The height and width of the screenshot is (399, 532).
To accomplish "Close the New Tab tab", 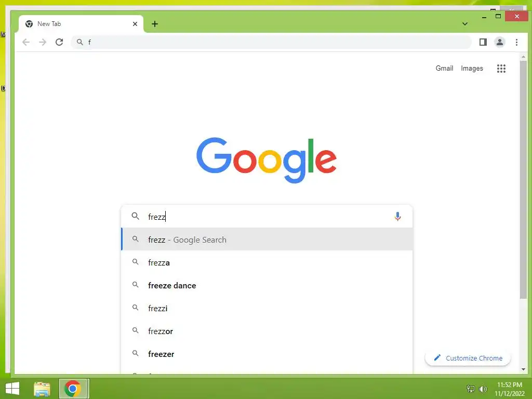I will [x=135, y=24].
